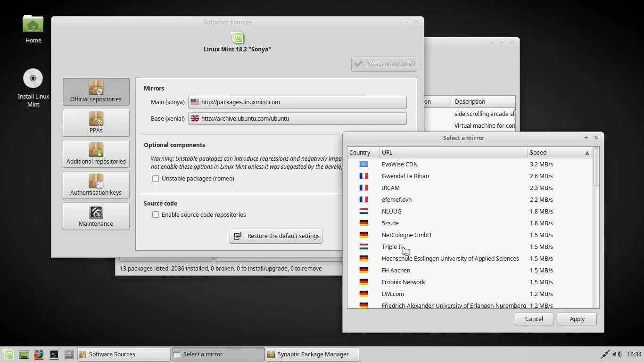Switch to Select a mirror taskbar entry

pyautogui.click(x=218, y=354)
